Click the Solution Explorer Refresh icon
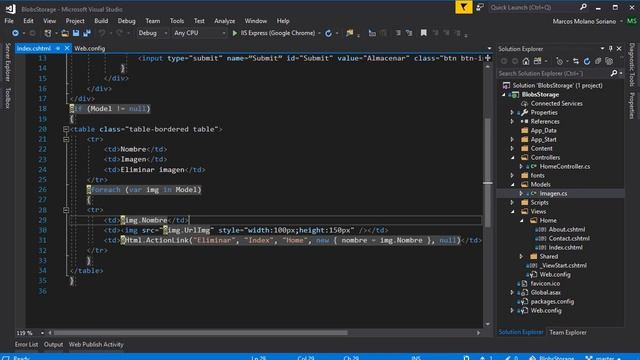 tap(587, 61)
